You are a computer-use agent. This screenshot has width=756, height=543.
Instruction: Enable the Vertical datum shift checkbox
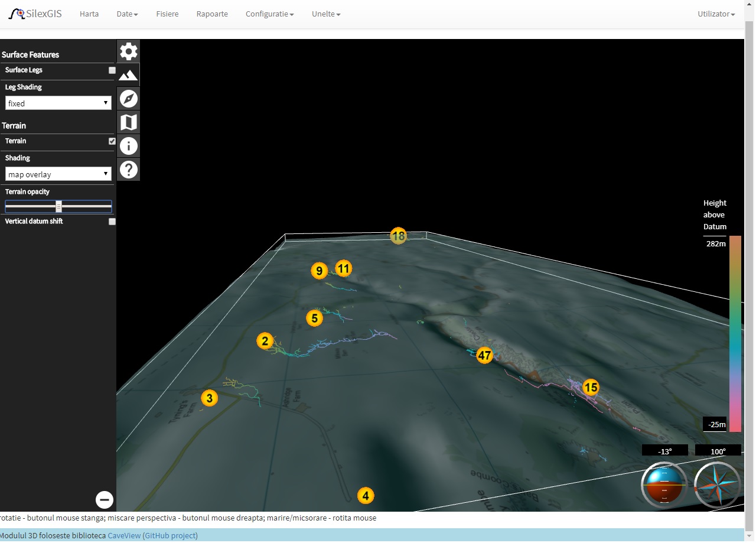[112, 222]
